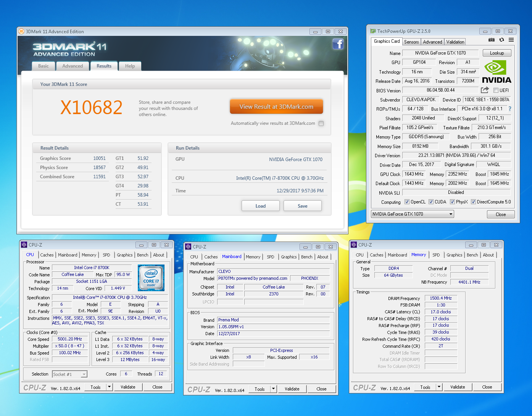Open the Facebook icon in 3DMark 11
This screenshot has height=416, width=532.
(x=338, y=44)
